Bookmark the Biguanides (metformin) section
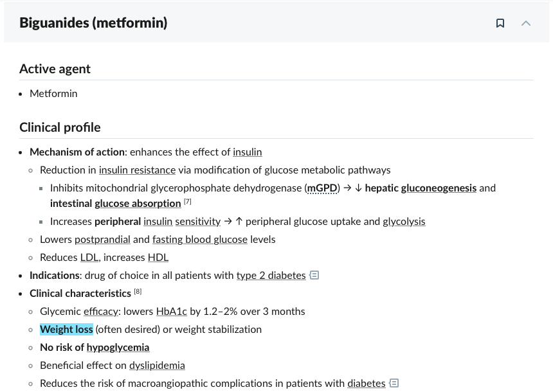The width and height of the screenshot is (553, 392). pos(500,23)
